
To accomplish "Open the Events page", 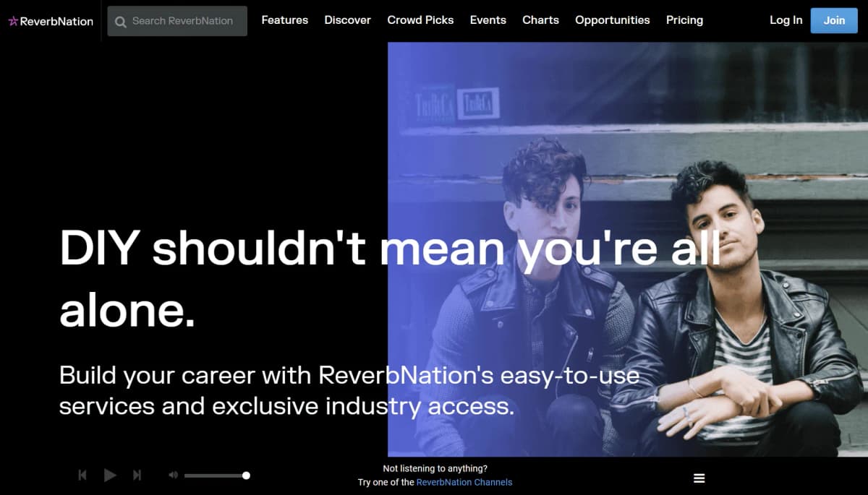I will coord(488,20).
